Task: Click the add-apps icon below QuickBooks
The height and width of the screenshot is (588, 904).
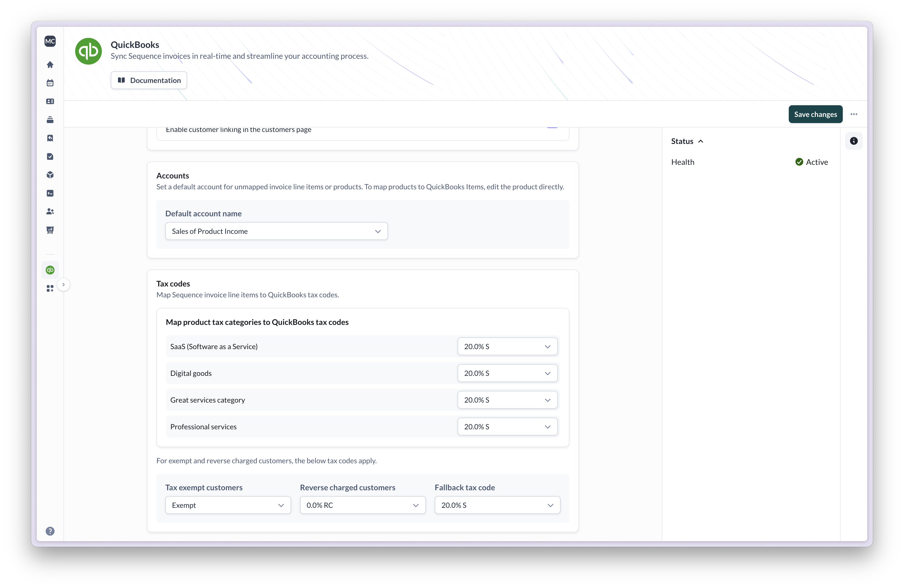Action: point(50,288)
